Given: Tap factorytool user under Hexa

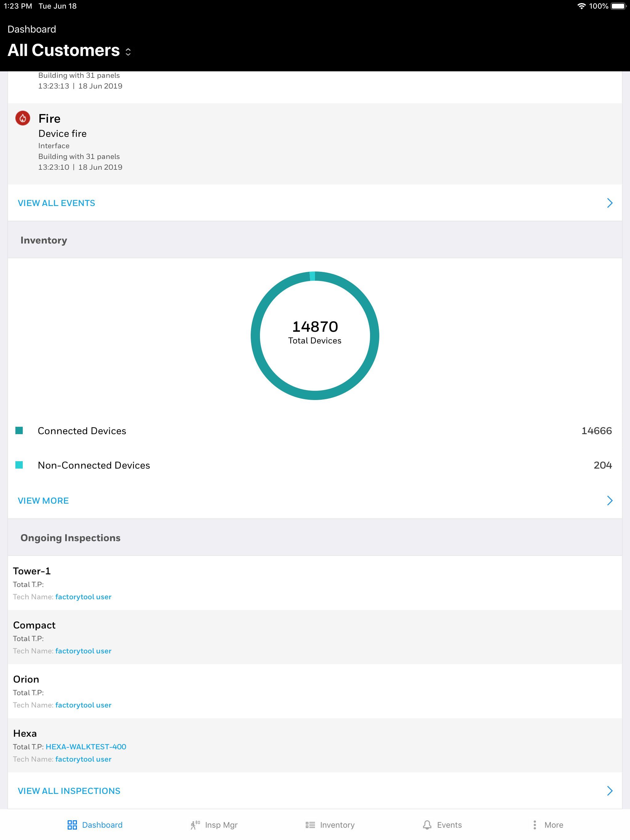Looking at the screenshot, I should (83, 759).
